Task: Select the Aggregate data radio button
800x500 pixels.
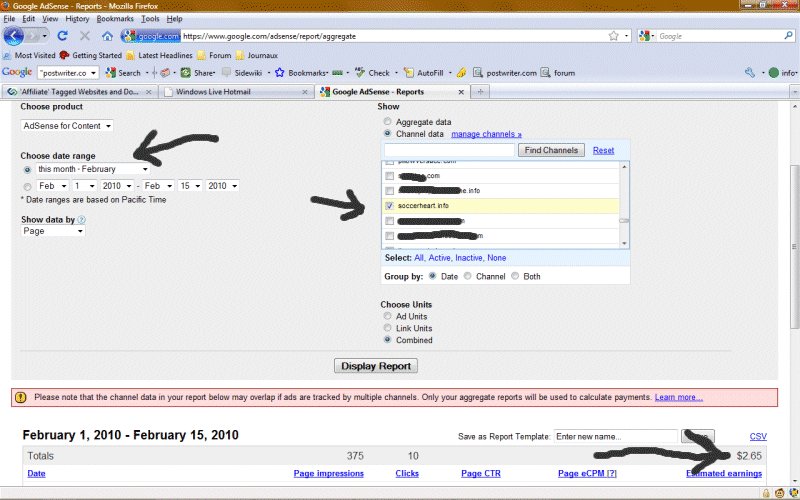Action: (387, 121)
